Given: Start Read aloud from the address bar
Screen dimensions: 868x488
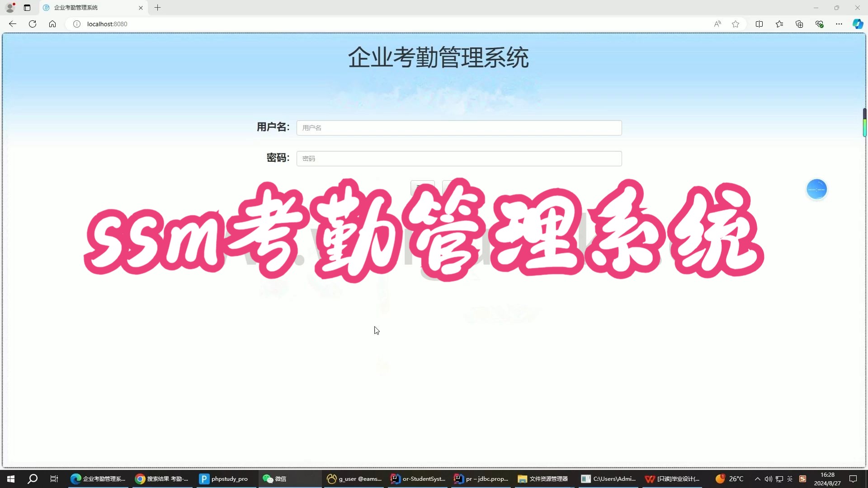Looking at the screenshot, I should (x=717, y=24).
